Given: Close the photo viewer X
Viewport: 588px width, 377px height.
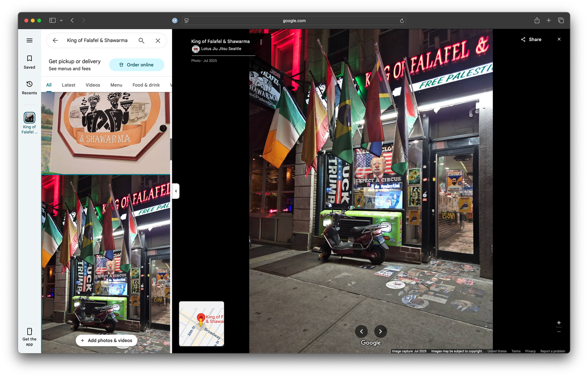Looking at the screenshot, I should [x=559, y=39].
